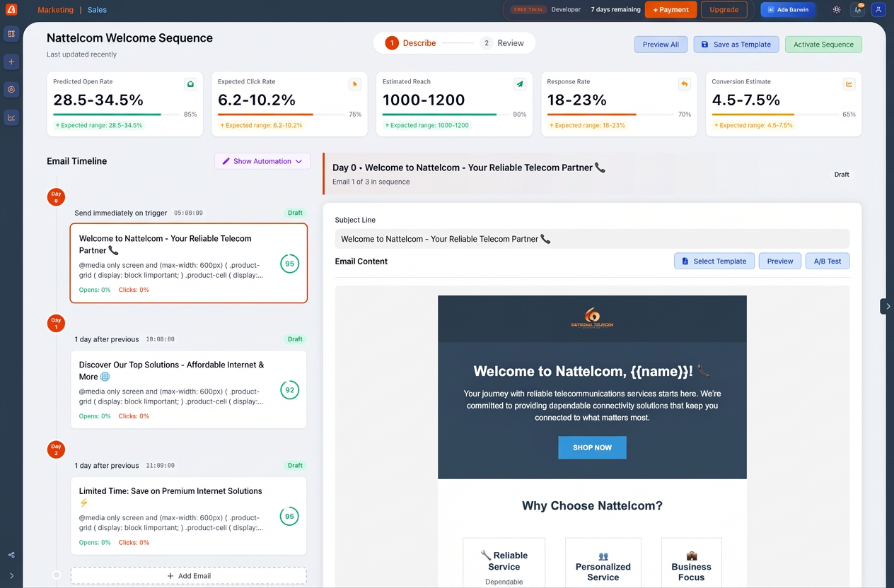894x588 pixels.
Task: Click the Activate Sequence button
Action: coord(823,45)
